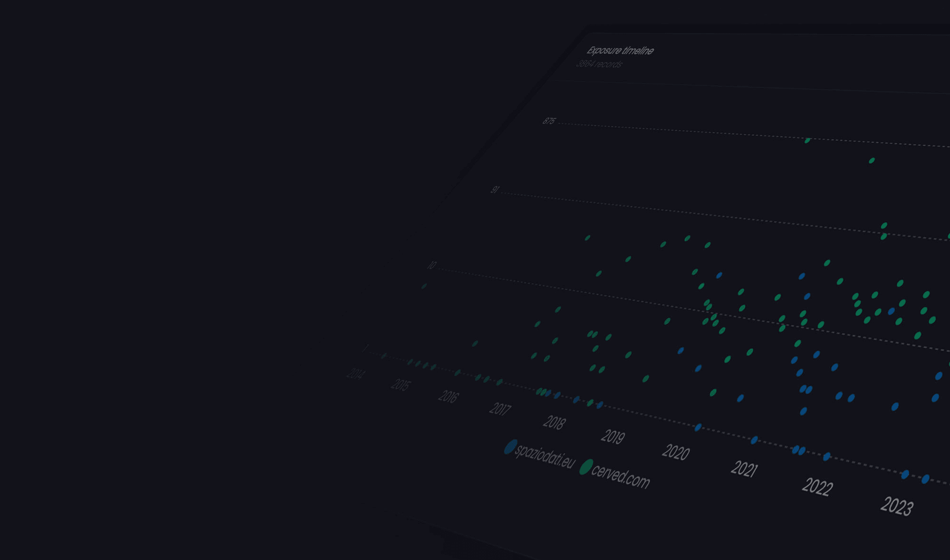
Task: Select the '3864 records' subtitle
Action: (599, 64)
